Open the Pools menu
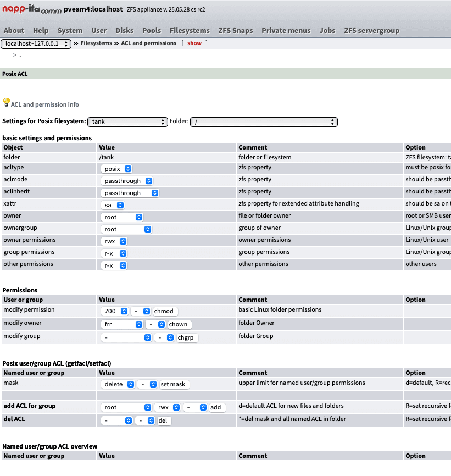The image size is (451, 476). [152, 30]
